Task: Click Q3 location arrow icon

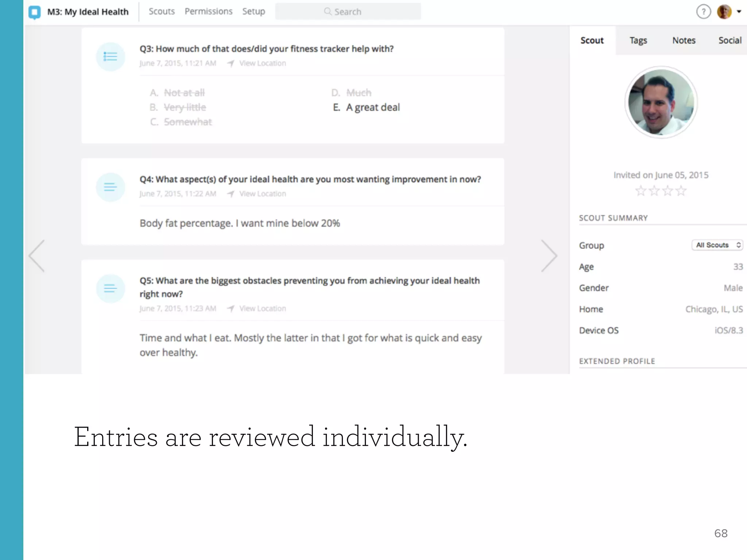Action: tap(231, 63)
